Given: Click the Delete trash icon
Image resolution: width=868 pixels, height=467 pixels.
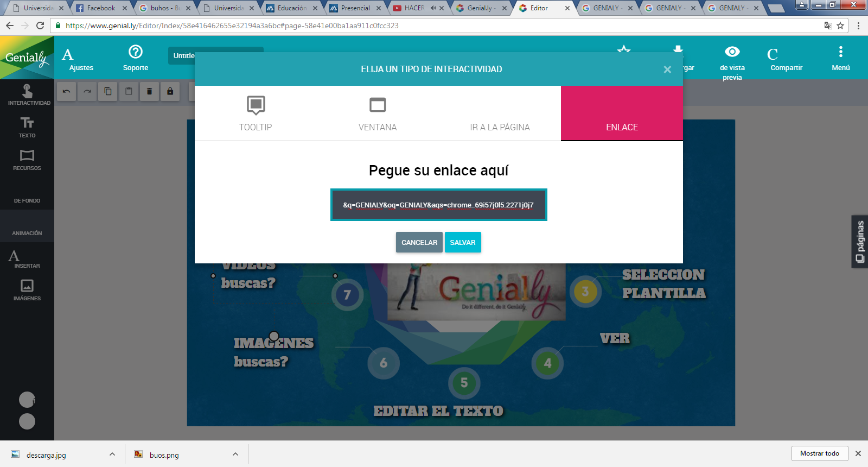Looking at the screenshot, I should click(x=149, y=91).
